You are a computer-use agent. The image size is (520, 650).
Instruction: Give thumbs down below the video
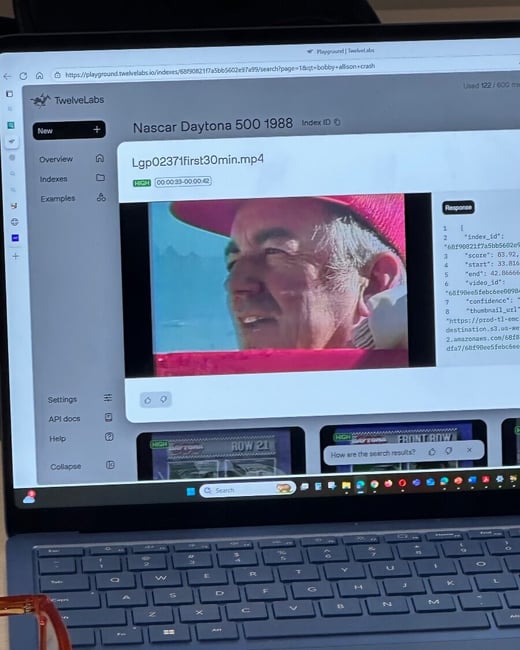pyautogui.click(x=163, y=399)
